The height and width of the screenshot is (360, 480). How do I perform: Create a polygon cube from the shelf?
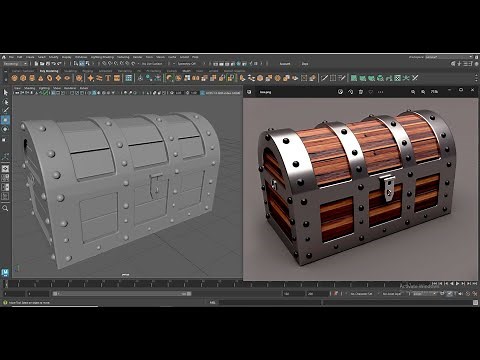coord(23,78)
